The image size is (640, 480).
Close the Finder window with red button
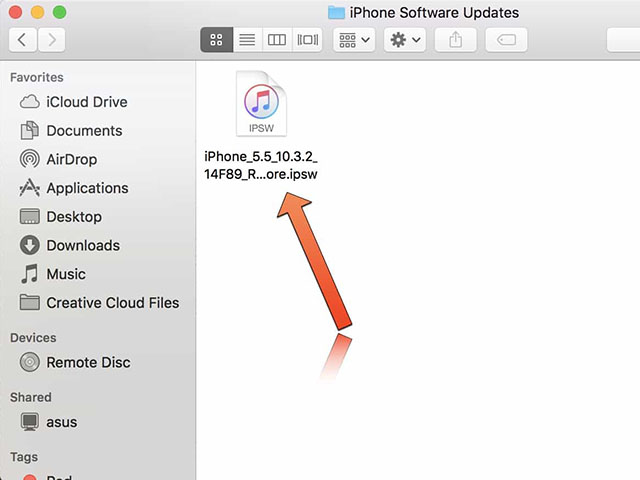16,12
